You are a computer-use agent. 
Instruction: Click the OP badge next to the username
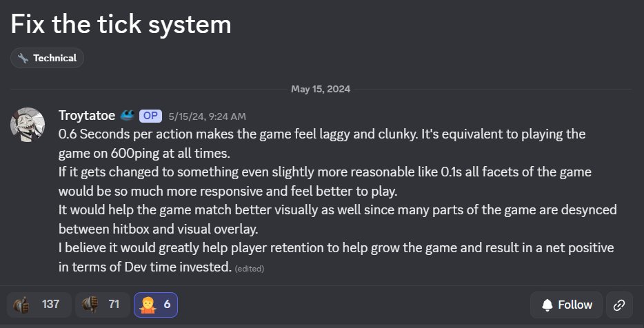coord(150,116)
